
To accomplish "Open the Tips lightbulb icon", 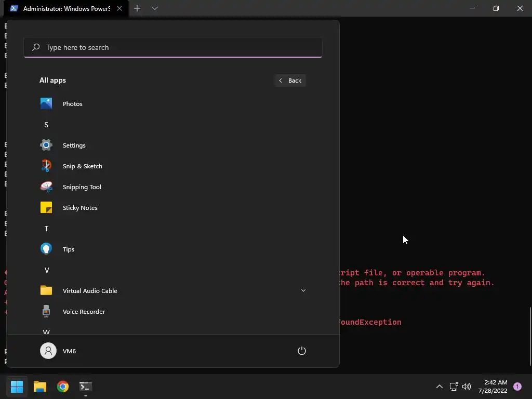I will 46,249.
